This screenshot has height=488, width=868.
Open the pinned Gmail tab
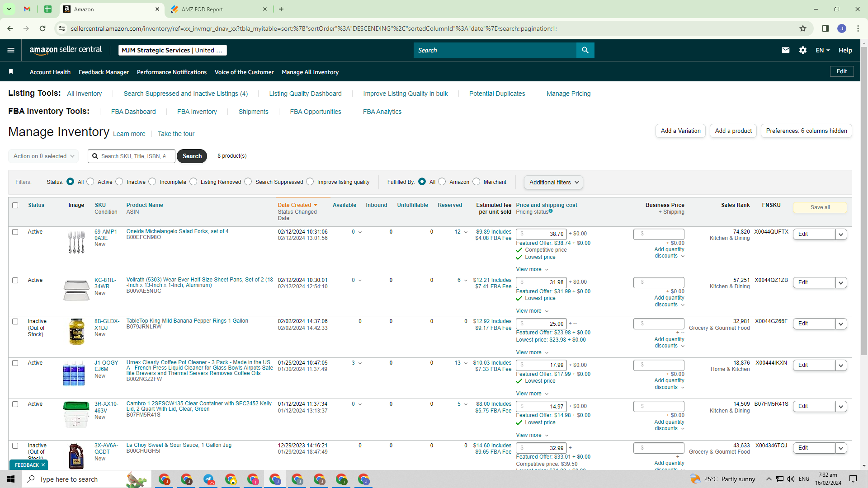[27, 9]
